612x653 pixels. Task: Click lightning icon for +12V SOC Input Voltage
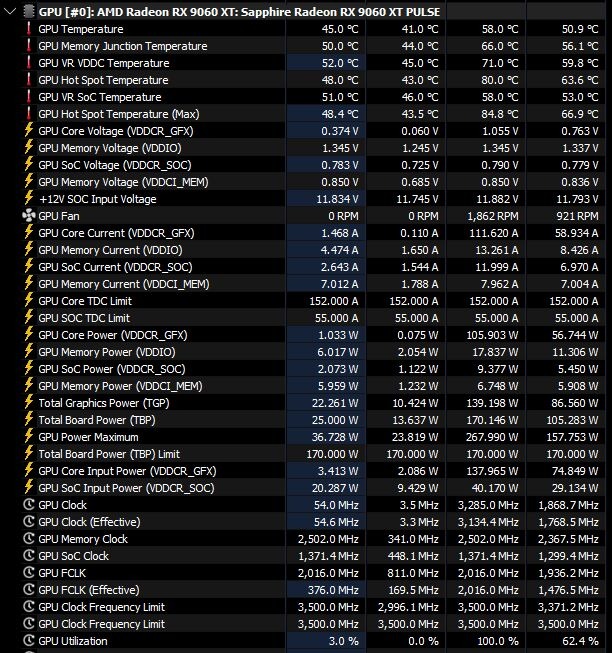[28, 199]
